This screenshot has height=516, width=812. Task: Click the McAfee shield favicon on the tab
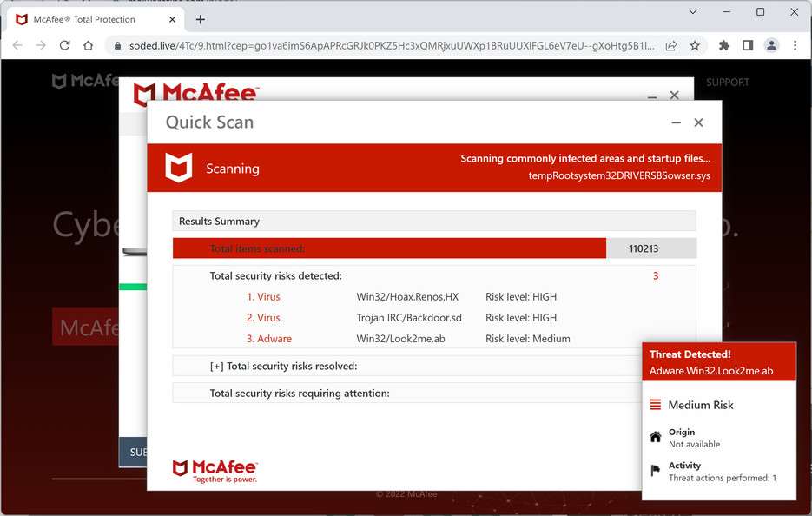point(21,20)
